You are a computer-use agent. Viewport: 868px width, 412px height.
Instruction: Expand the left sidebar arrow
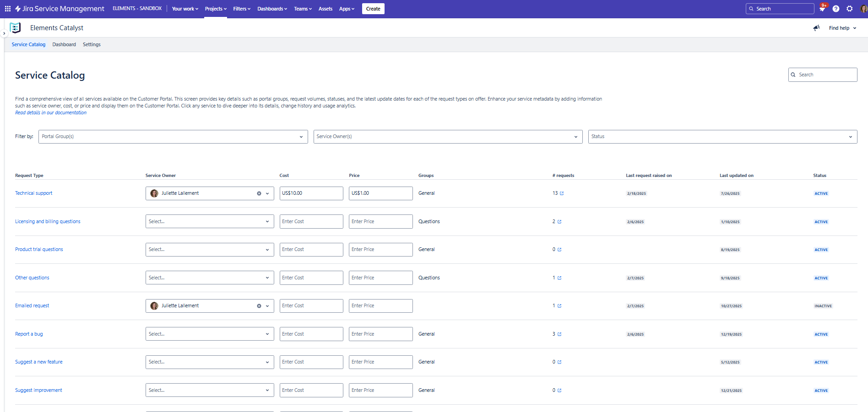click(4, 33)
